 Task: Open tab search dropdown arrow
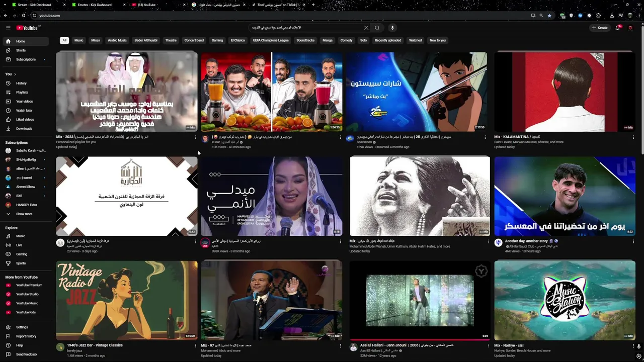coord(4,5)
